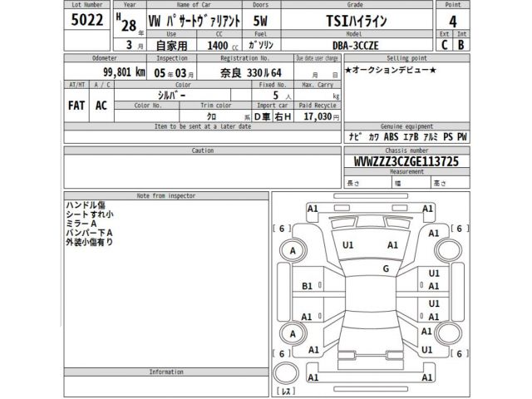Click use value "自家用"
Screen dimensions: 532x399
171,46
